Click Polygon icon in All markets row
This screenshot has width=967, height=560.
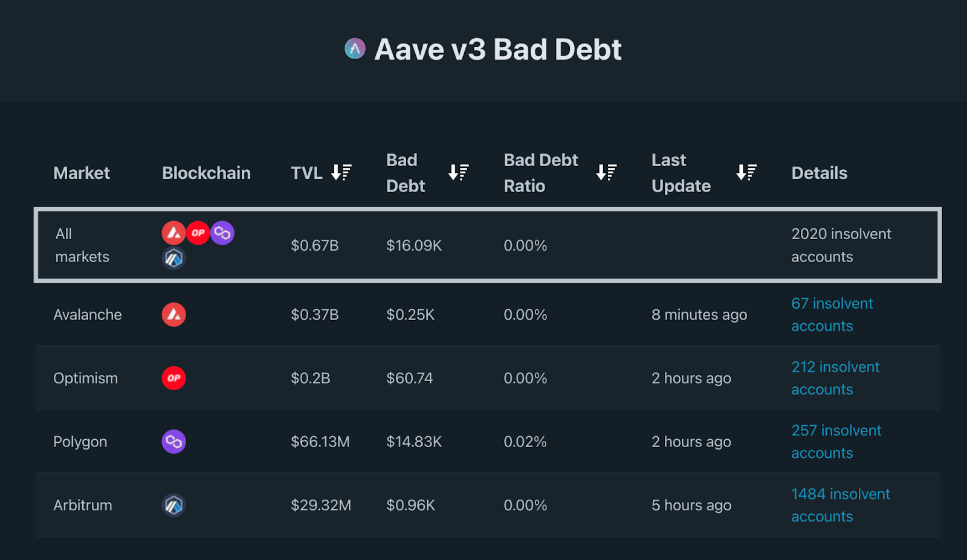pyautogui.click(x=222, y=233)
